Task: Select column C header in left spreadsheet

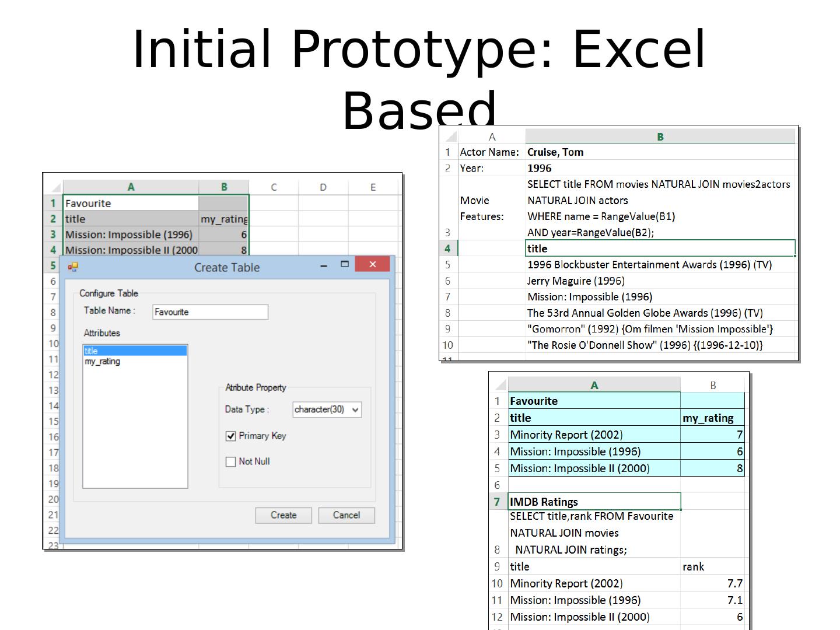Action: (x=274, y=187)
